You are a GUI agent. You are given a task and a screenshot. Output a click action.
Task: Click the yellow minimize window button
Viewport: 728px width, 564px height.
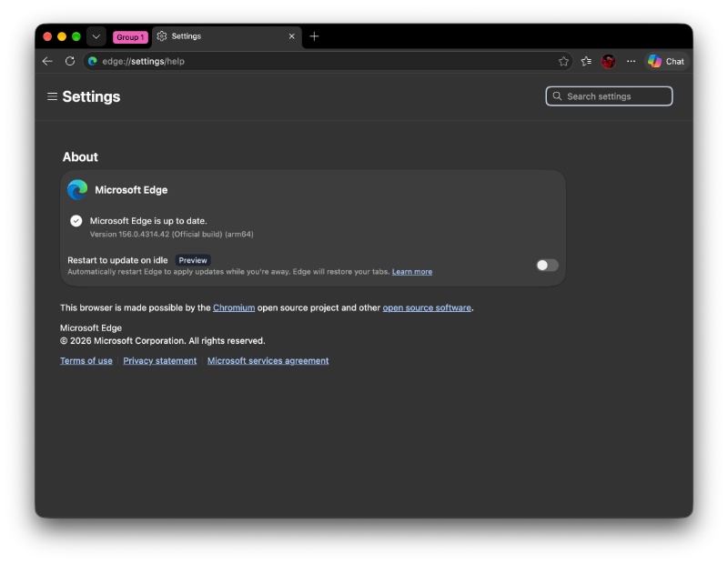click(62, 36)
